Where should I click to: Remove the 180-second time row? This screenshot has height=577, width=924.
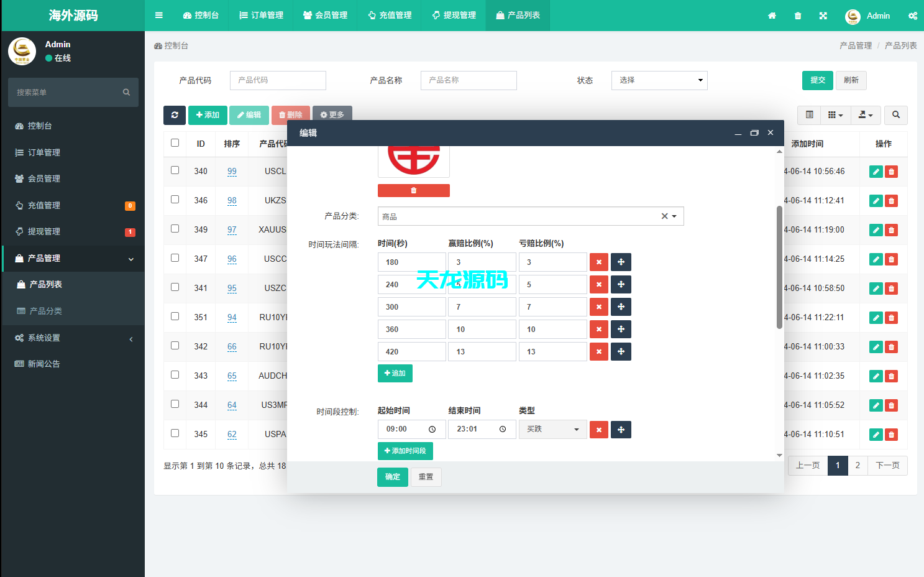tap(598, 262)
